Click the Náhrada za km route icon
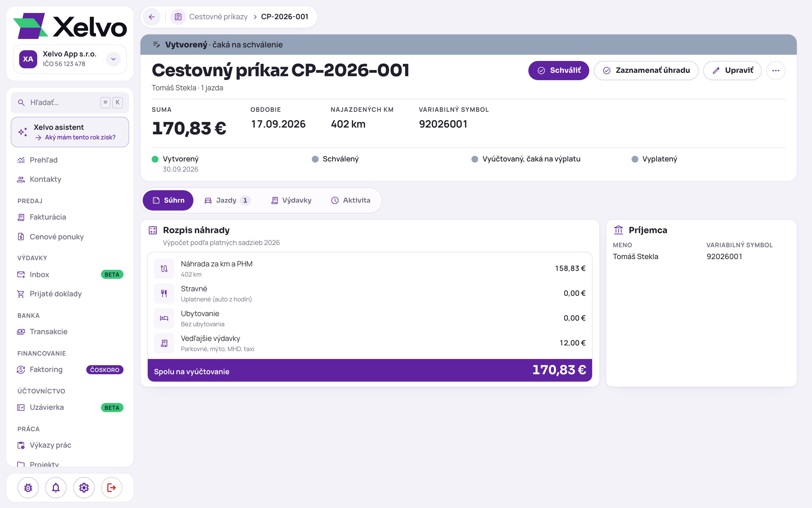Image resolution: width=812 pixels, height=508 pixels. pyautogui.click(x=164, y=268)
